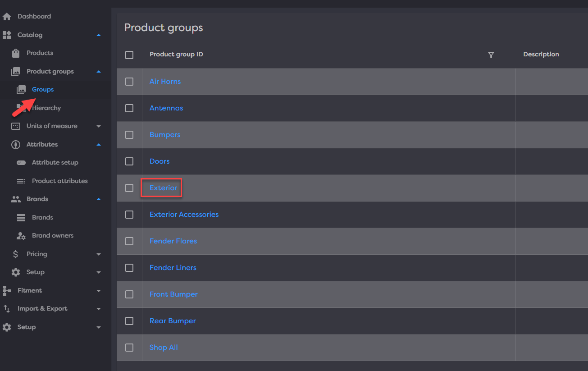
Task: Expand the Units of measure arrow
Action: point(99,126)
